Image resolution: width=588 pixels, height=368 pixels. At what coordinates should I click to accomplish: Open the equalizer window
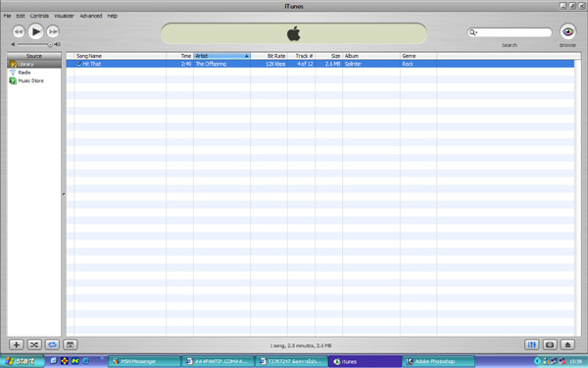pos(532,344)
